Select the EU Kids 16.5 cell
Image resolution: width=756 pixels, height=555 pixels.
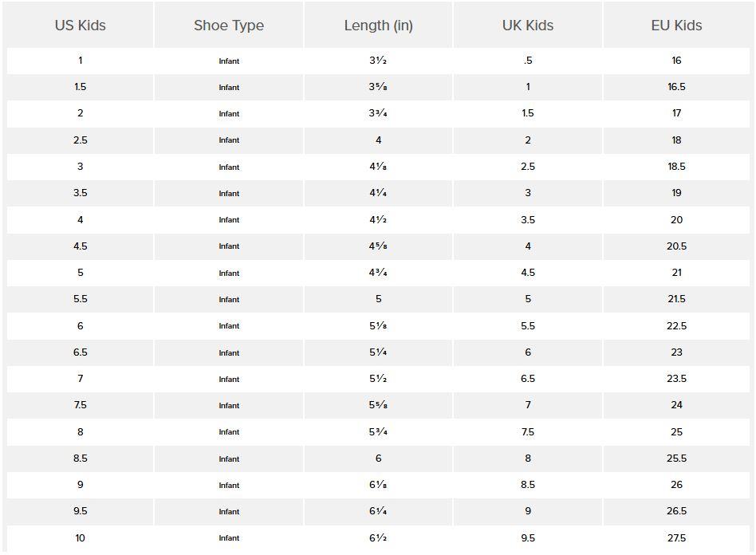click(676, 87)
